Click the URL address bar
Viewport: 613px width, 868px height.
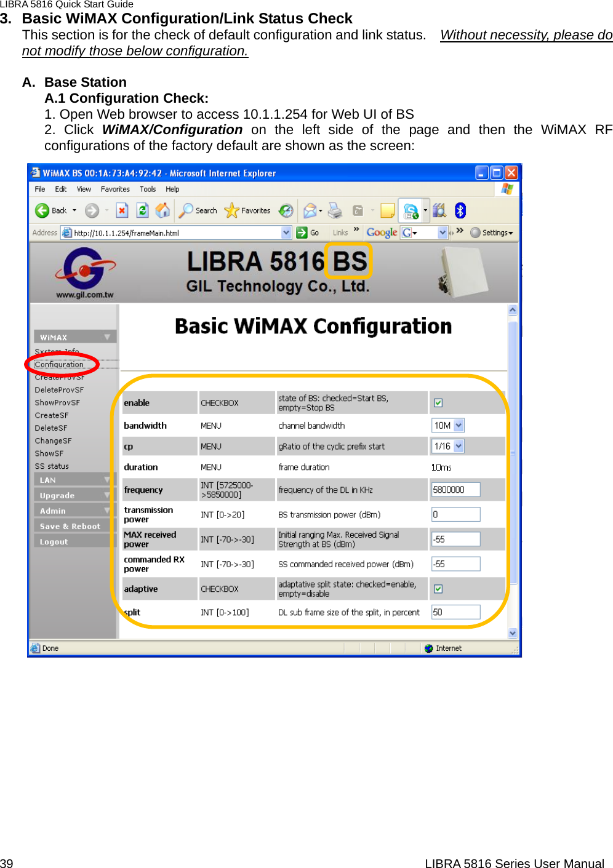tap(177, 233)
